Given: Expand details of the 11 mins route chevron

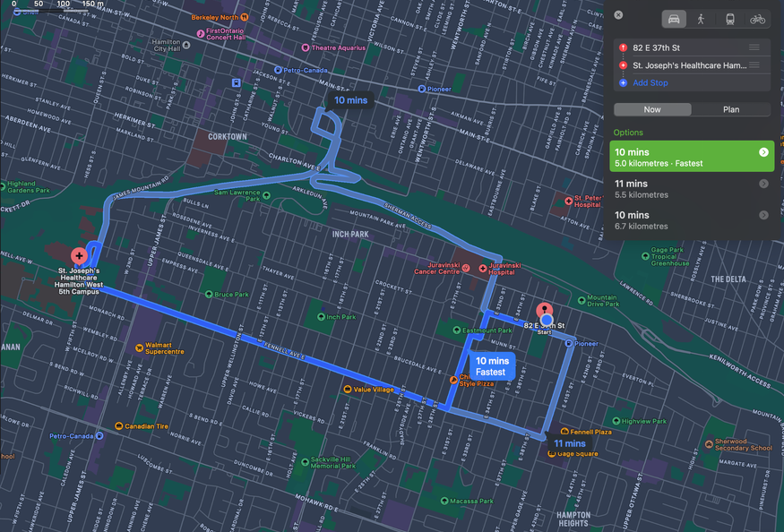Looking at the screenshot, I should pos(763,184).
